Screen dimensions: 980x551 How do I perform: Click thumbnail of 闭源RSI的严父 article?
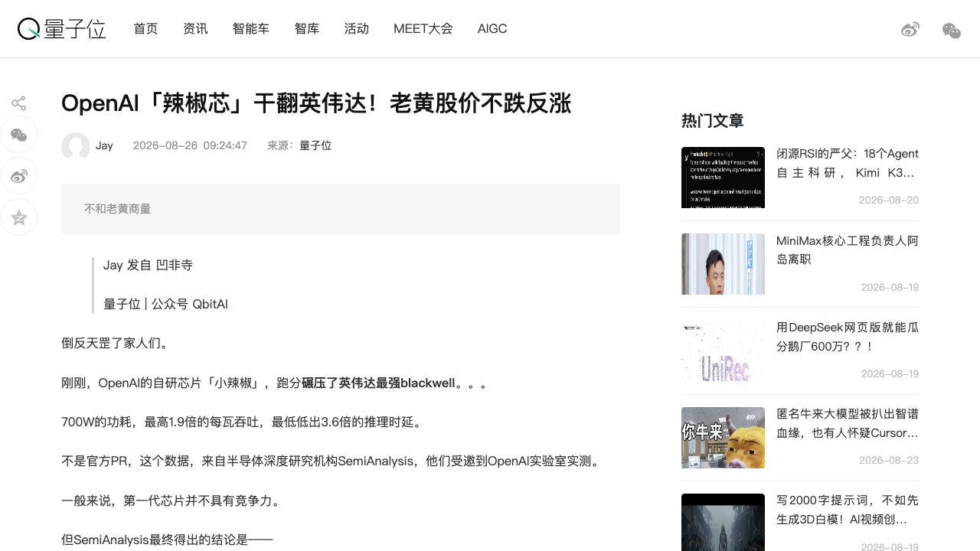(x=723, y=178)
